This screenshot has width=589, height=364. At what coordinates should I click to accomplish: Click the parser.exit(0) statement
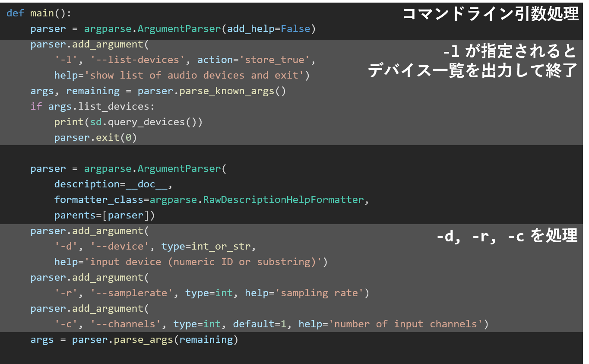[x=95, y=138]
